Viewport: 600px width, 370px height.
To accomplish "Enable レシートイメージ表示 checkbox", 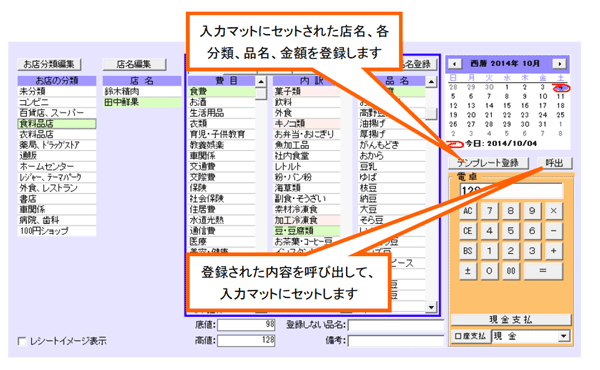I will click(x=22, y=341).
